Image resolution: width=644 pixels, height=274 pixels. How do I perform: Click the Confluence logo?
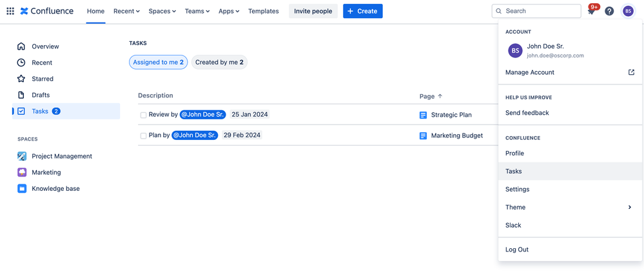click(x=47, y=11)
